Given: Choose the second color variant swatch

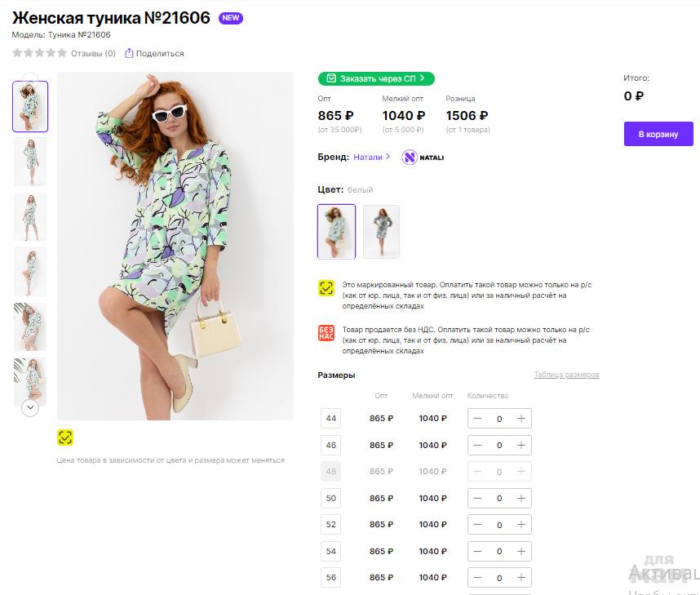Looking at the screenshot, I should click(x=381, y=232).
